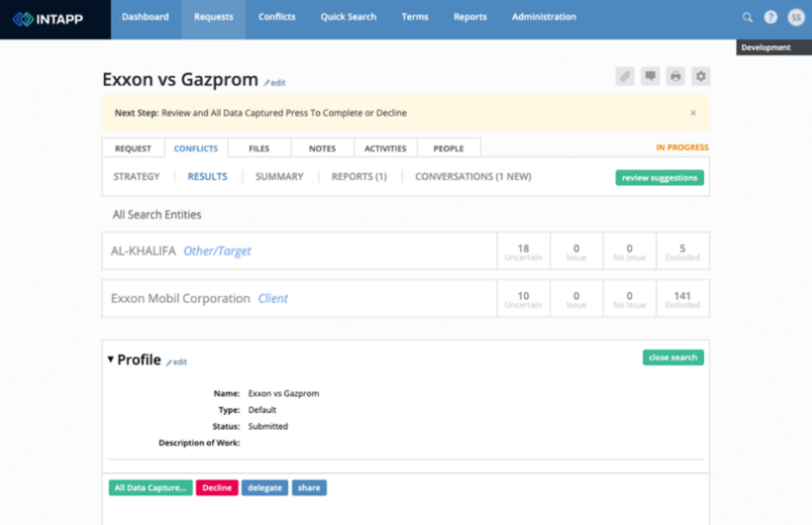812x525 pixels.
Task: Open the REPORTS (1) sub-tab
Action: tap(359, 176)
